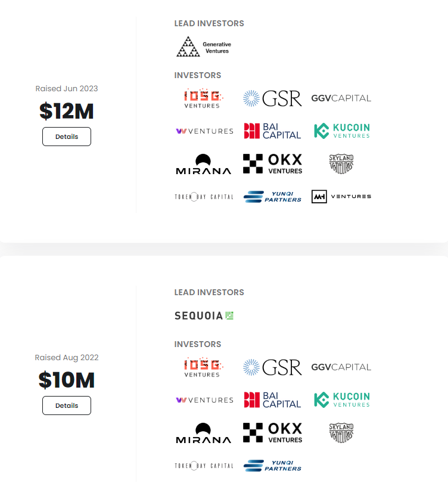Select Skyland Ventures logo in Jun 2023 round
The height and width of the screenshot is (486, 448).
pyautogui.click(x=341, y=163)
